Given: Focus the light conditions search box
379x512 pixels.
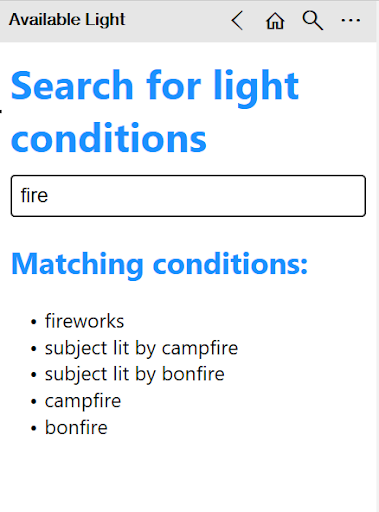Looking at the screenshot, I should point(188,196).
